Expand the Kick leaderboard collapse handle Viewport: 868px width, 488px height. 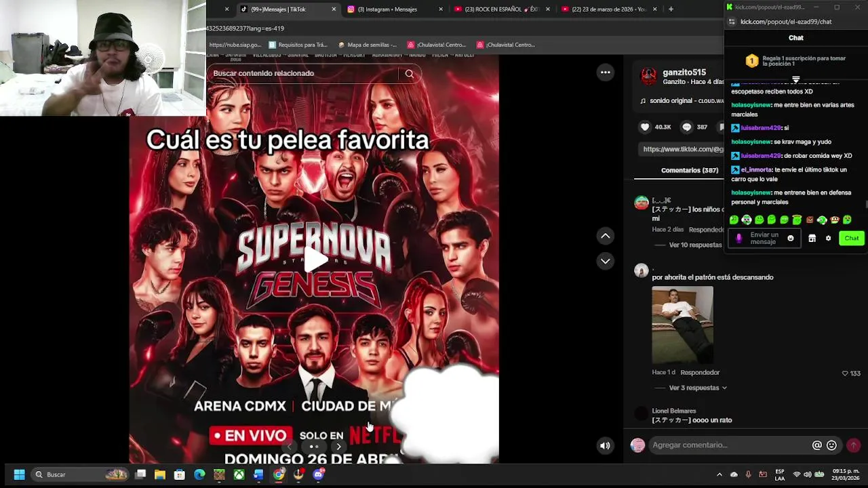point(796,79)
